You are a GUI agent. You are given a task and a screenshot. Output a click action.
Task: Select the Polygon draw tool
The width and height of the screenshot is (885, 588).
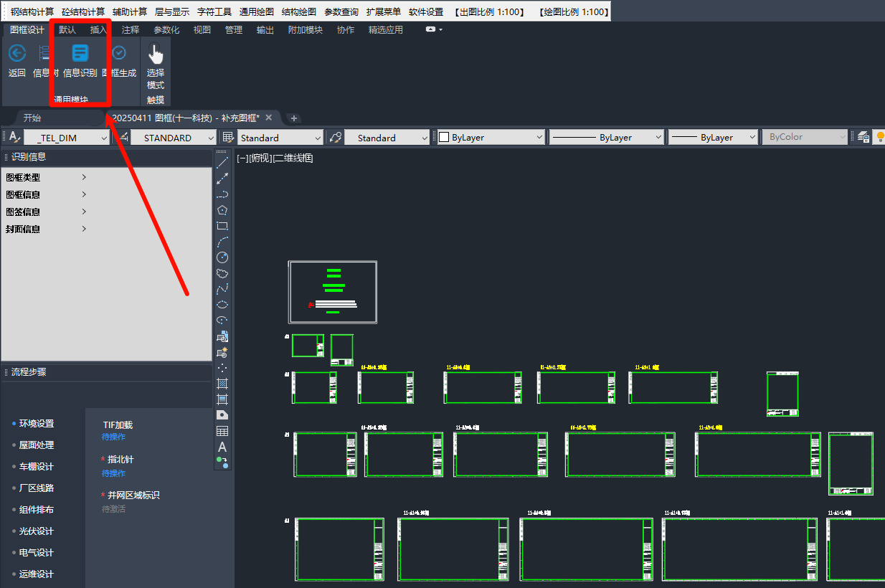tap(222, 210)
